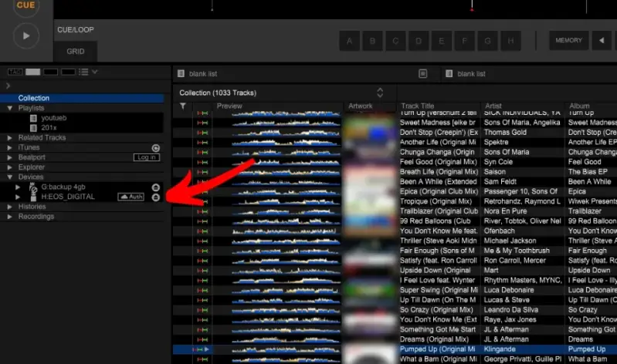Switch to the MEMORY tab
617x364 pixels.
click(568, 40)
